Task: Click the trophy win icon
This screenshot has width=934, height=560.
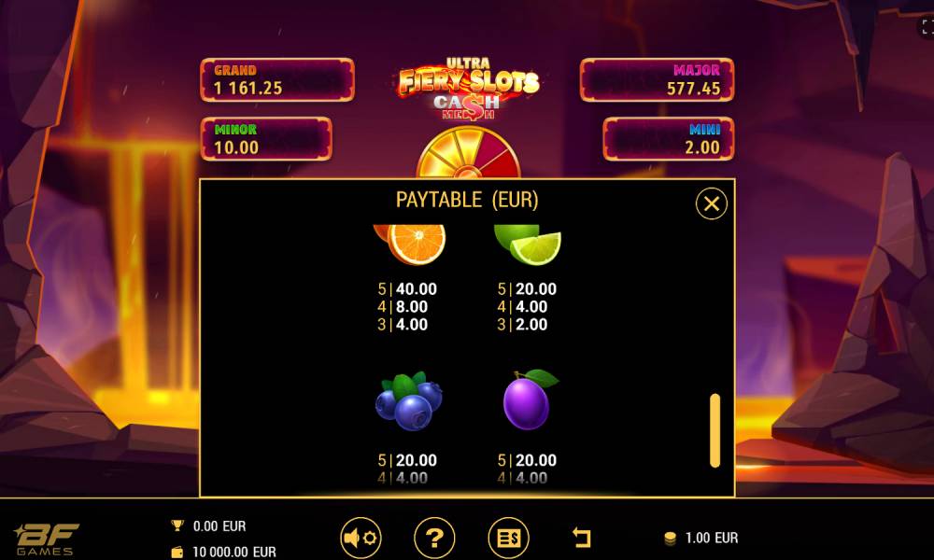Action: 177,525
